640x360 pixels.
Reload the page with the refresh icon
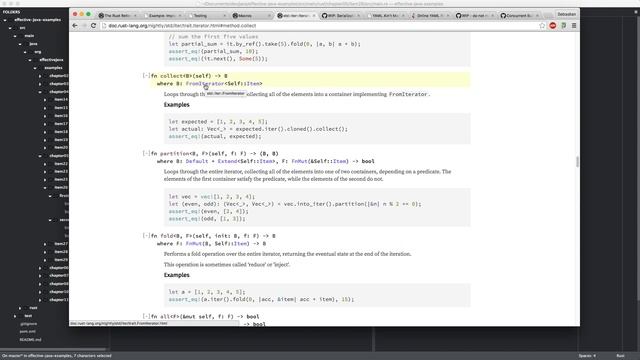(x=93, y=25)
